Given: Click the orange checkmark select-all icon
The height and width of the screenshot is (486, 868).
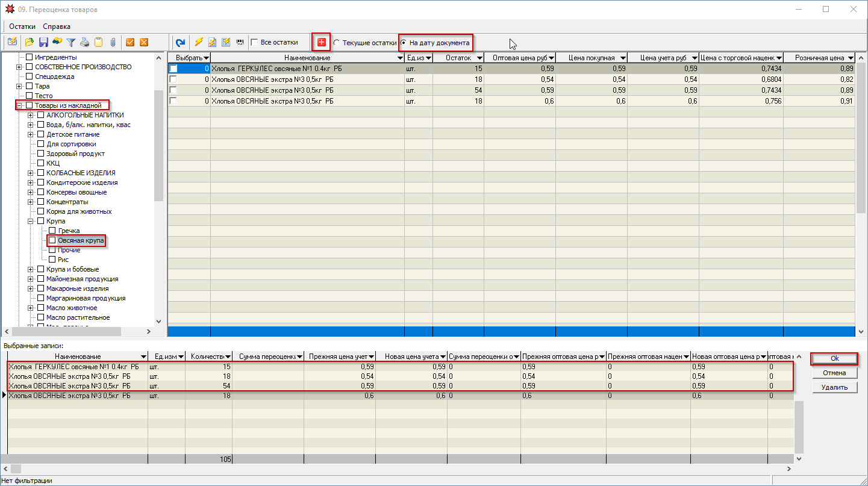Looking at the screenshot, I should [x=130, y=42].
